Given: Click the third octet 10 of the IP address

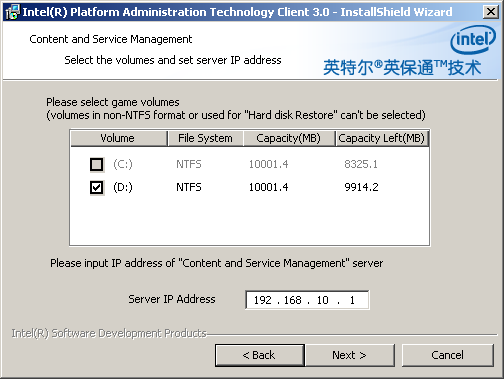Looking at the screenshot, I should point(323,300).
